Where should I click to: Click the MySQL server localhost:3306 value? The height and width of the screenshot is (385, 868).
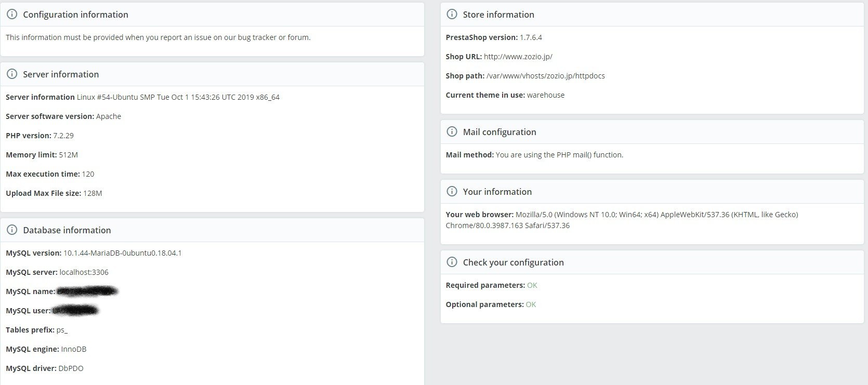click(84, 272)
